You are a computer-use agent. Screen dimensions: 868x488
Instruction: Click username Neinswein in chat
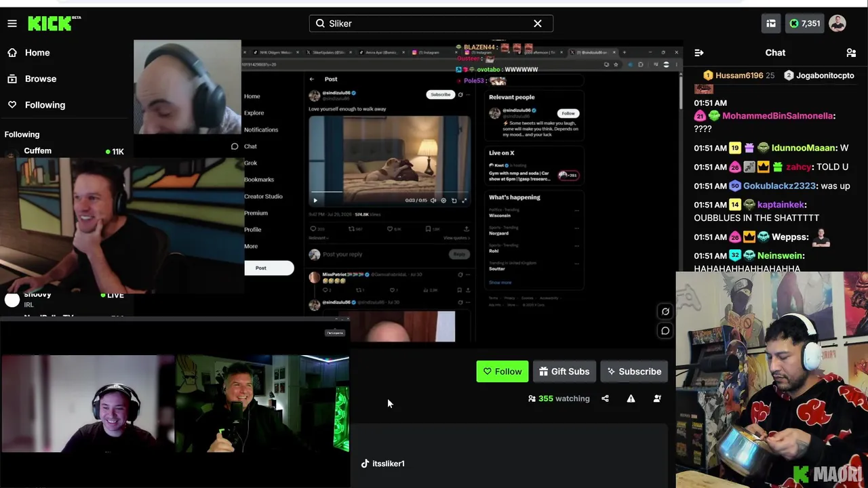[780, 256]
